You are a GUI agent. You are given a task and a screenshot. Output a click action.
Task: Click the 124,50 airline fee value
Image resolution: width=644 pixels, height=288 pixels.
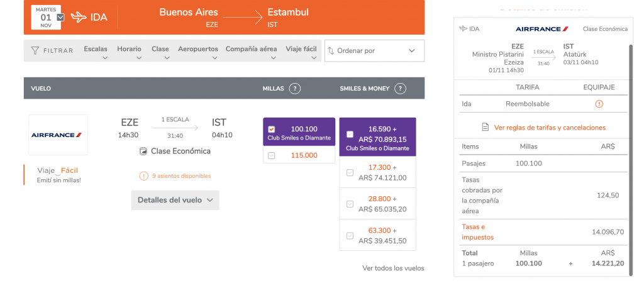point(608,196)
